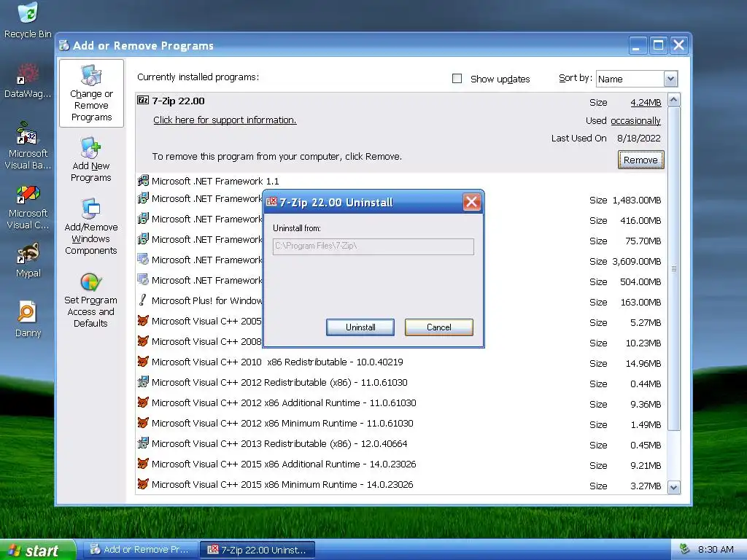747x560 pixels.
Task: Switch to 7-Zip 22.00 Uninstall taskbar button
Action: (x=258, y=550)
